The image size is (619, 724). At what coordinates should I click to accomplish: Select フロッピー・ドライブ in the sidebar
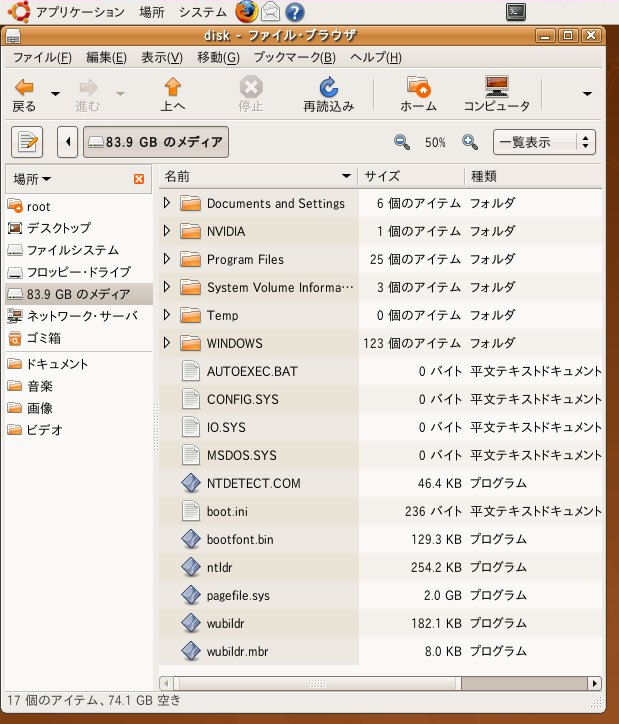point(78,272)
